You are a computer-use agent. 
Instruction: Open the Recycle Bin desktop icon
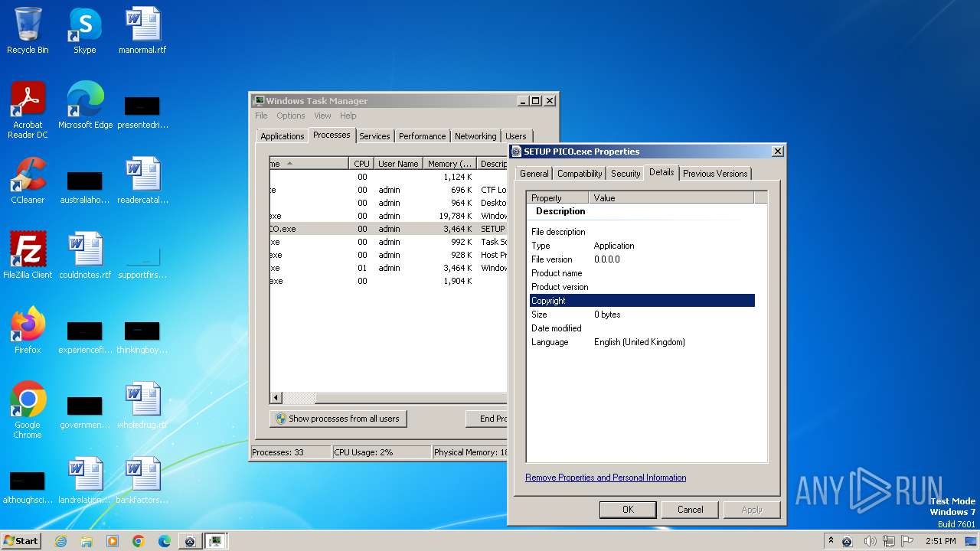(28, 31)
